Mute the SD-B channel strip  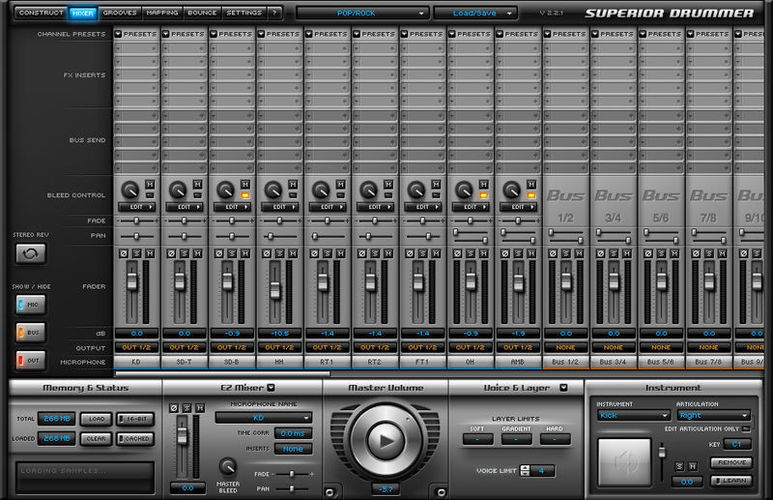pos(245,253)
